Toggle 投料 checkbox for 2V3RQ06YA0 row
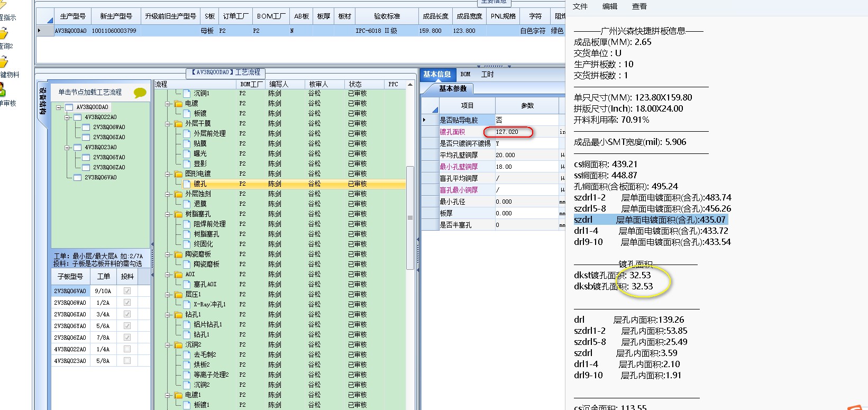 (127, 326)
